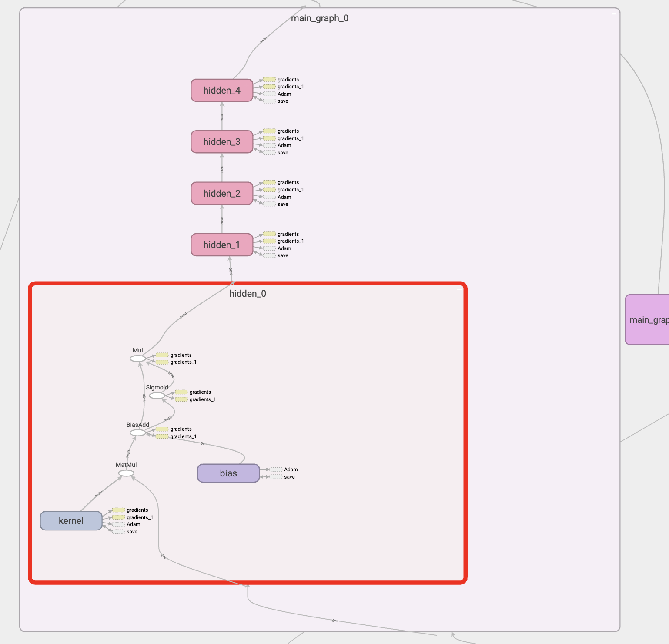Click the hidden_0 group title label
This screenshot has height=644, width=669.
pos(247,293)
